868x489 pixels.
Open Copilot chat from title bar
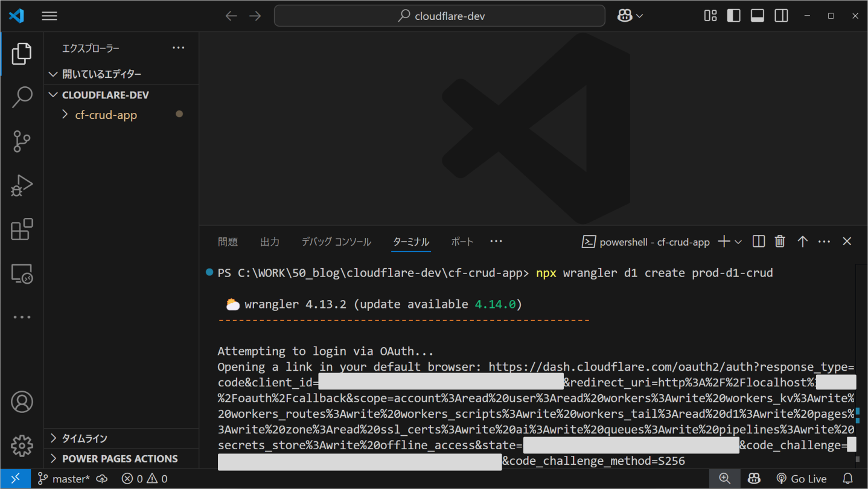(625, 16)
